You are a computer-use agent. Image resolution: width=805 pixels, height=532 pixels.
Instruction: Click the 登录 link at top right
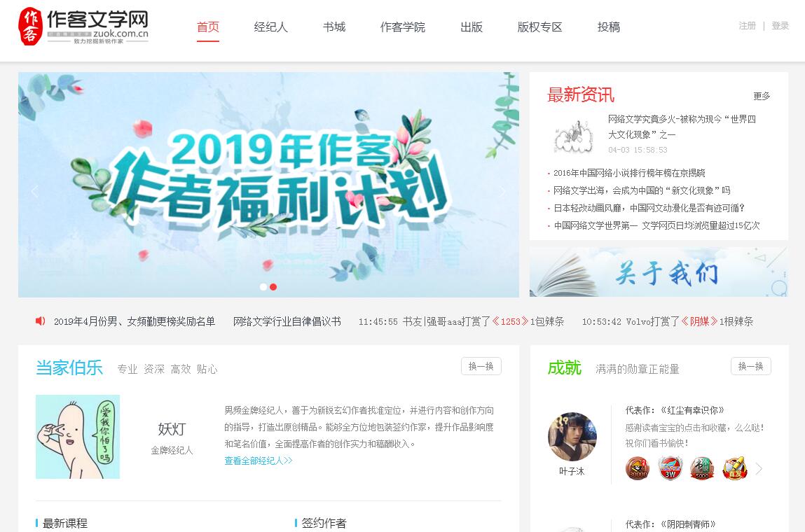[x=780, y=26]
